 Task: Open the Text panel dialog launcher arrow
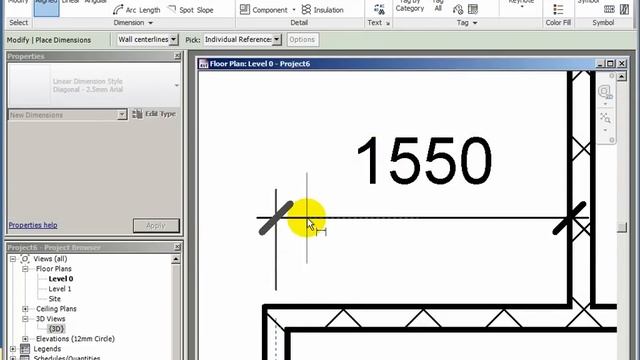click(388, 24)
